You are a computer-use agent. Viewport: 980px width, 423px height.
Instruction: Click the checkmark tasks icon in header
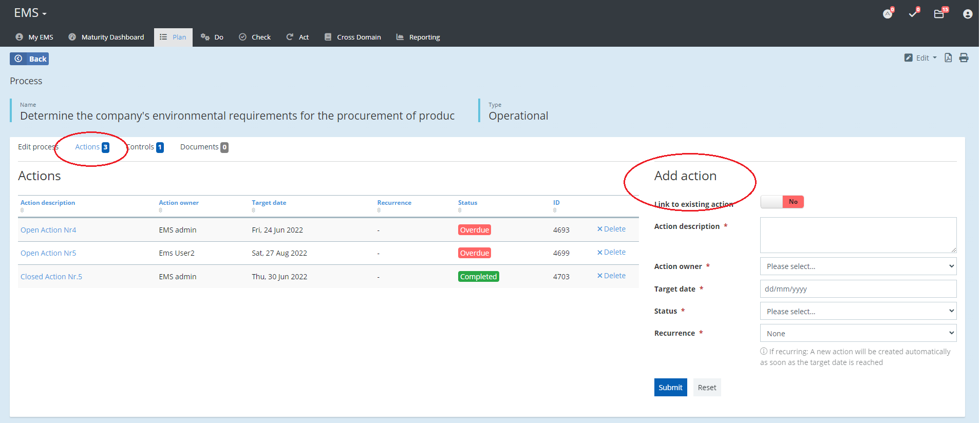[x=913, y=14]
